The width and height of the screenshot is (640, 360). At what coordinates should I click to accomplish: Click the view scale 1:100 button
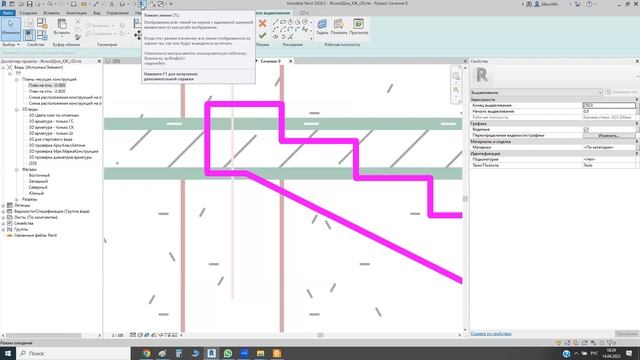118,336
